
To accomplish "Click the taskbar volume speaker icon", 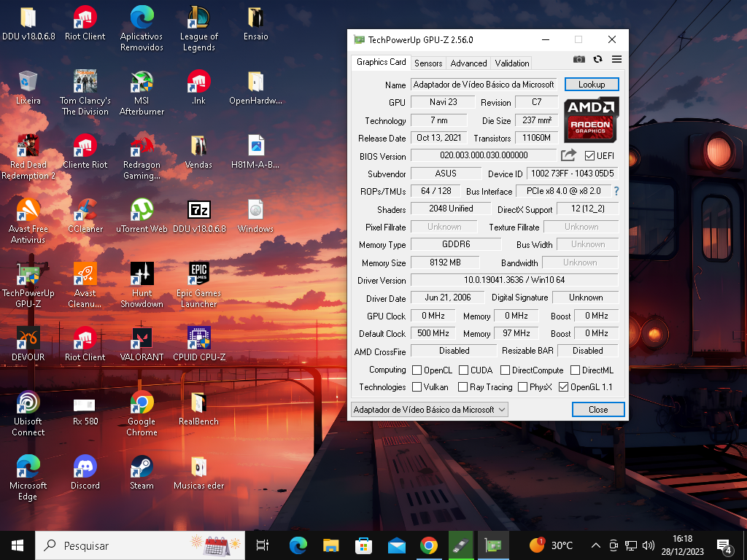I will point(648,545).
